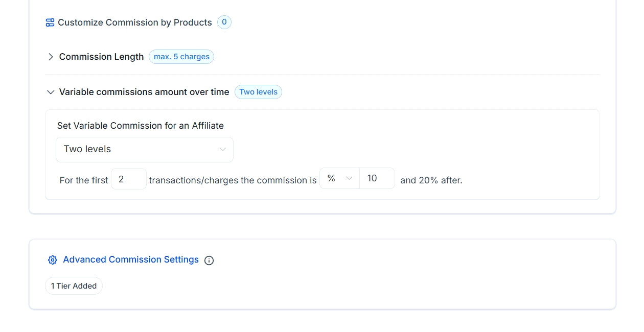The width and height of the screenshot is (644, 332).
Task: Open Customize Commission by Products link
Action: 134,22
